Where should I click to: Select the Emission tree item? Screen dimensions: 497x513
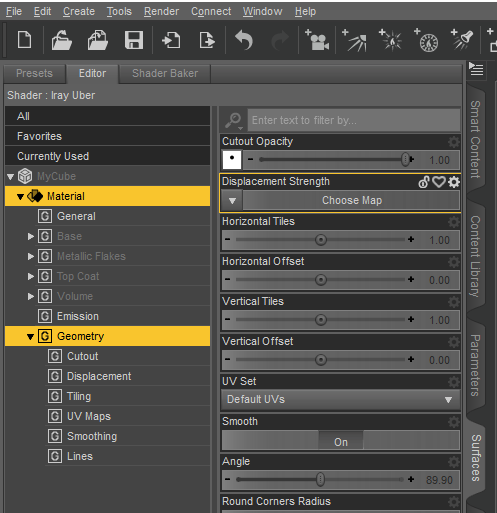pyautogui.click(x=78, y=316)
